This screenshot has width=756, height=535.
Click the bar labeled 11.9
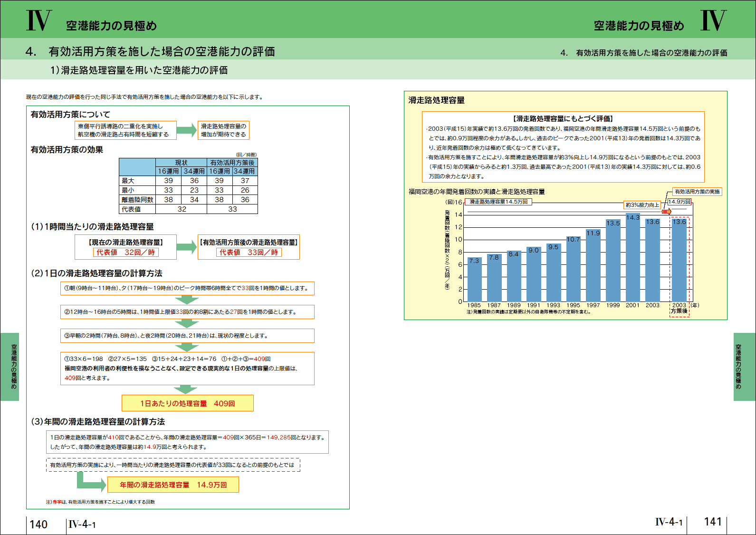593,266
